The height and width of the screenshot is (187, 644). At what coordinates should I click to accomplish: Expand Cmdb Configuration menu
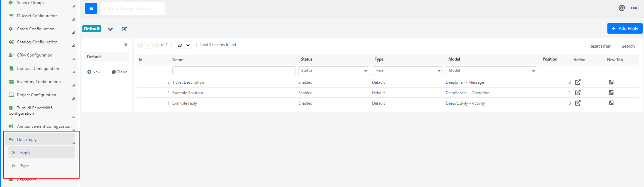(36, 29)
